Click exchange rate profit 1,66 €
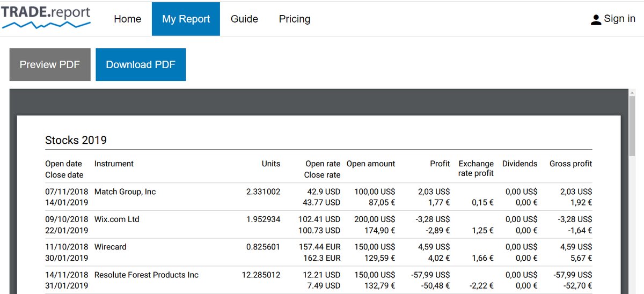644x294 pixels. point(482,258)
